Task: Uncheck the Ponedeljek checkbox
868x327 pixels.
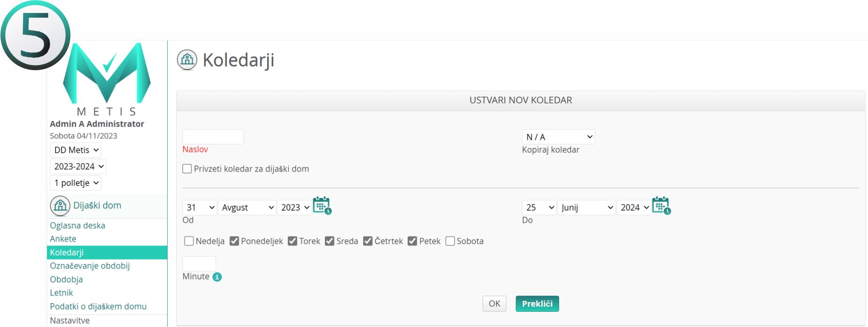Action: [235, 241]
